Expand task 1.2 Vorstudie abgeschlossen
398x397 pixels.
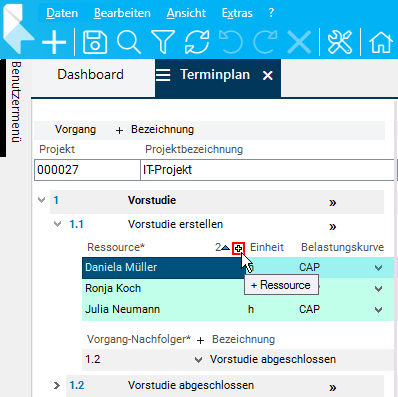click(57, 385)
